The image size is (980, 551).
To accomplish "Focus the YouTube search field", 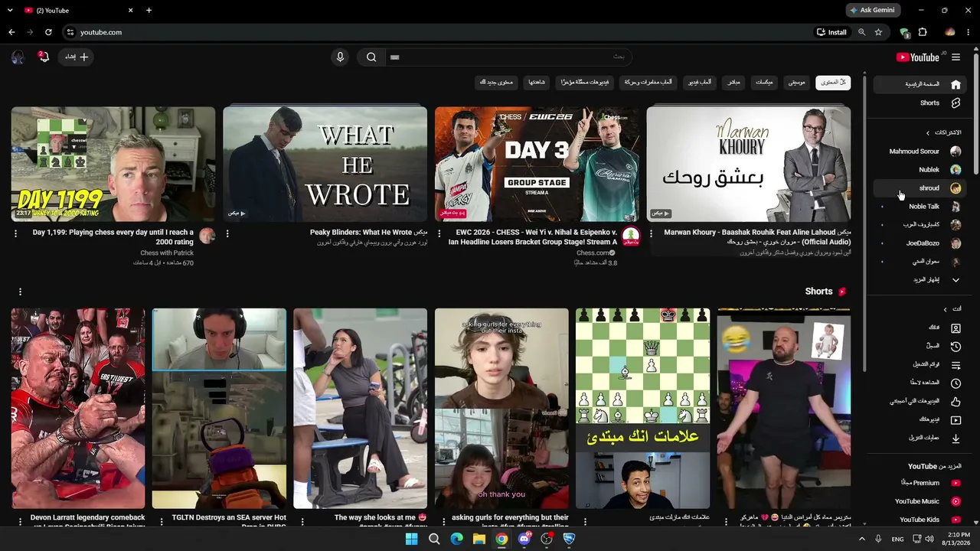I will (x=508, y=57).
